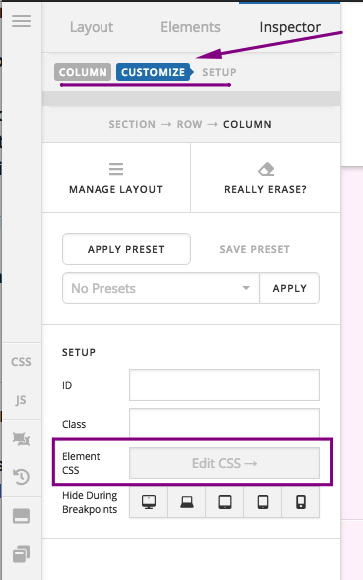Open the hamburger menu icon
This screenshot has height=580, width=363.
(x=21, y=21)
